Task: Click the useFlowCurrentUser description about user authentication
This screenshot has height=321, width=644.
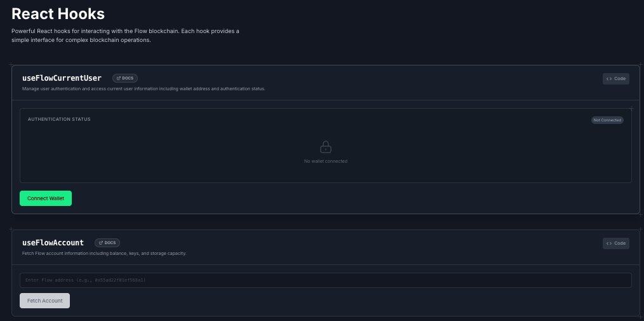Action: 144,89
